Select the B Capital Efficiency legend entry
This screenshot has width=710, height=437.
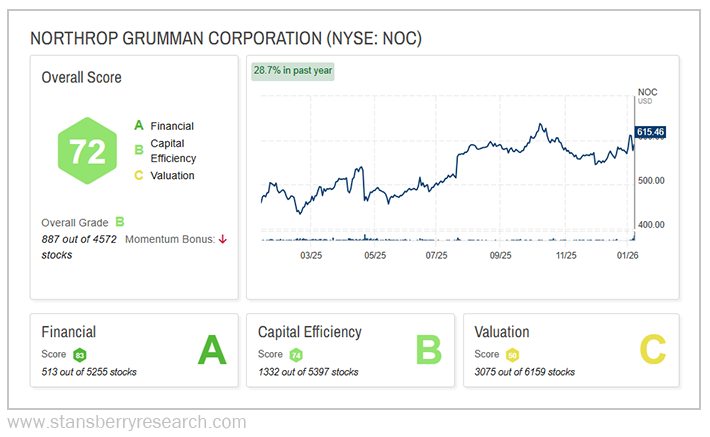[x=164, y=150]
